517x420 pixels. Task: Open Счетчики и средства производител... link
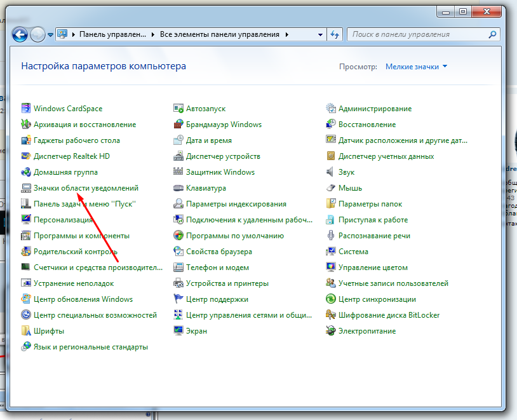(x=98, y=268)
